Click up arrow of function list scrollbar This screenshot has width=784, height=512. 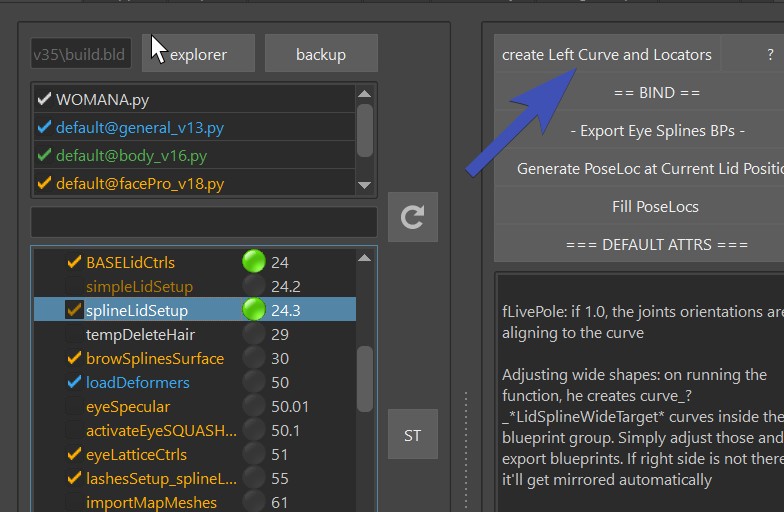tap(364, 258)
